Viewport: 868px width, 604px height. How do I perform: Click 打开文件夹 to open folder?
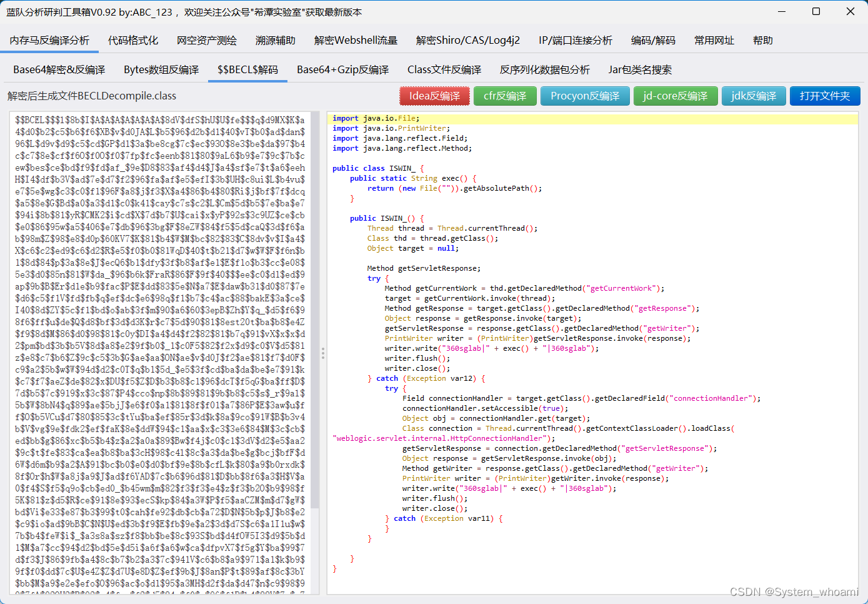pos(825,96)
